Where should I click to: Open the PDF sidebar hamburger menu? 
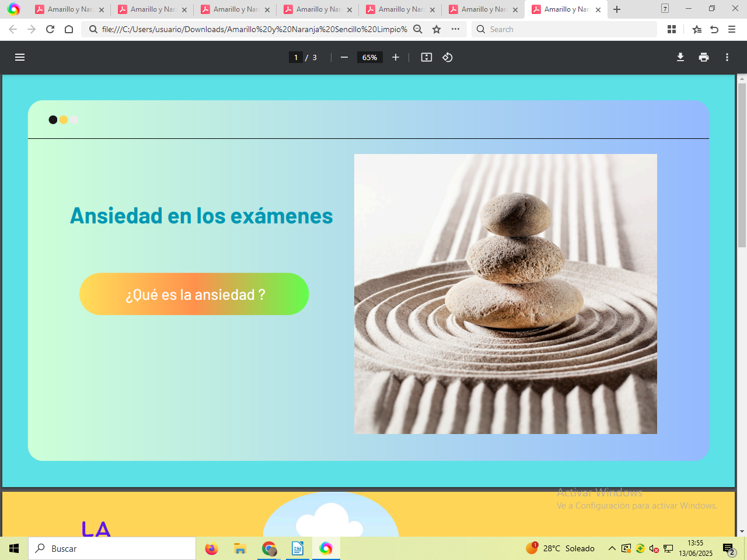tap(20, 57)
